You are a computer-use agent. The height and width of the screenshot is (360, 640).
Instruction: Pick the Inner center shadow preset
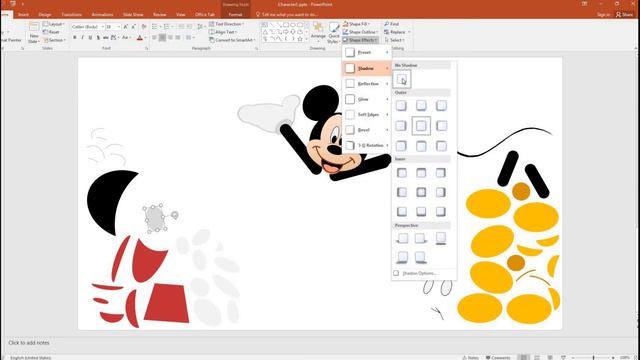421,192
